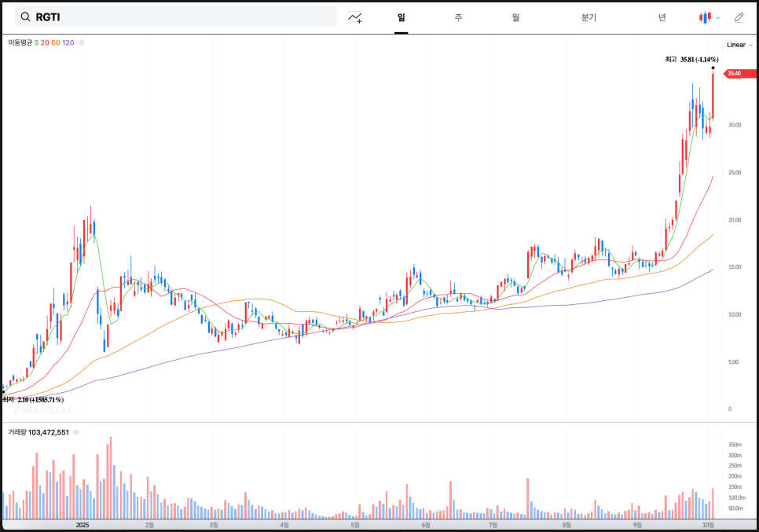
Task: Switch to the 일 (daily) tab
Action: pyautogui.click(x=401, y=17)
